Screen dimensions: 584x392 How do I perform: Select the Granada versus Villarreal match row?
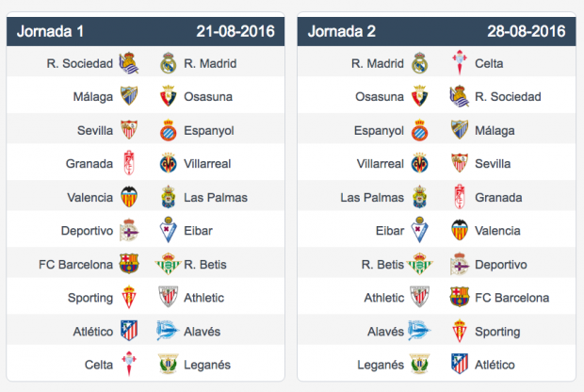click(146, 164)
